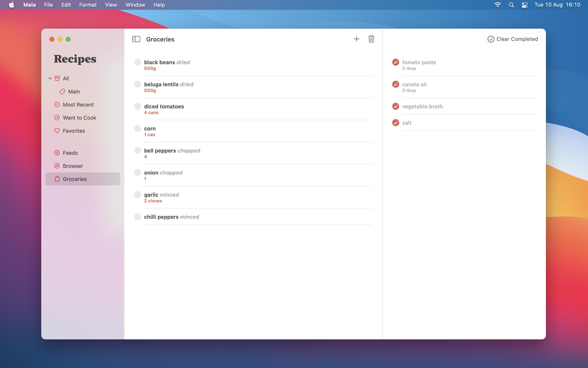Check off beluga lentils
Viewport: 588px width, 368px height.
point(138,84)
